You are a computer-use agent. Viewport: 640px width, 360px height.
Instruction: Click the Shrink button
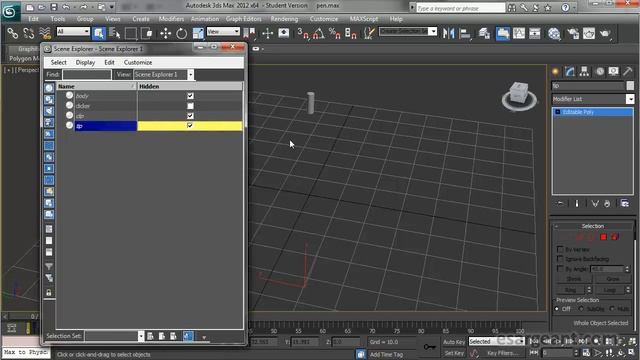pyautogui.click(x=574, y=279)
